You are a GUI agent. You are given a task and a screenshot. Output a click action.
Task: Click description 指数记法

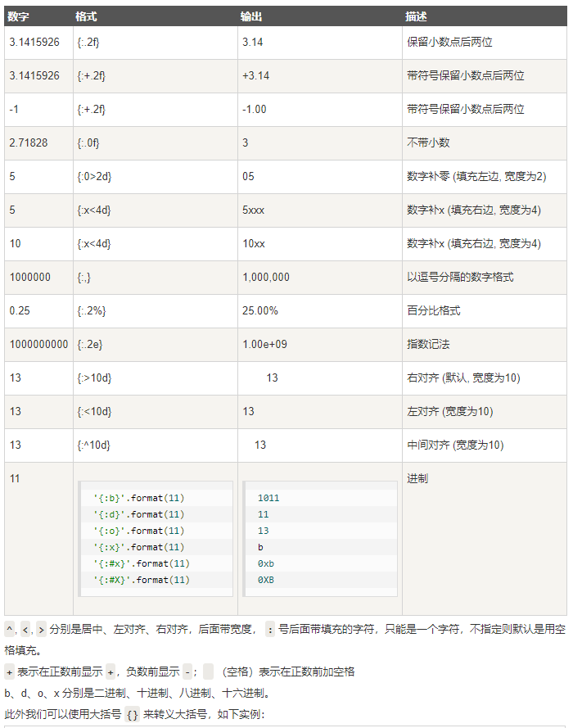[428, 345]
